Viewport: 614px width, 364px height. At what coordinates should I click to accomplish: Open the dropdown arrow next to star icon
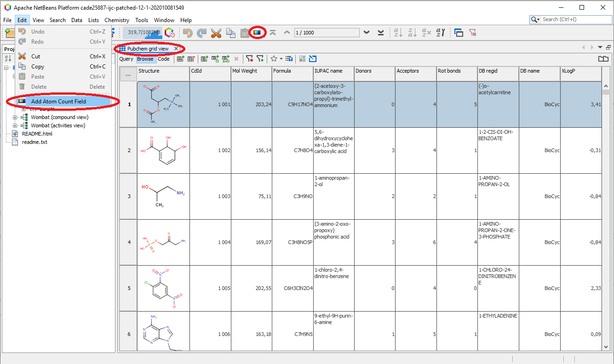(x=281, y=59)
